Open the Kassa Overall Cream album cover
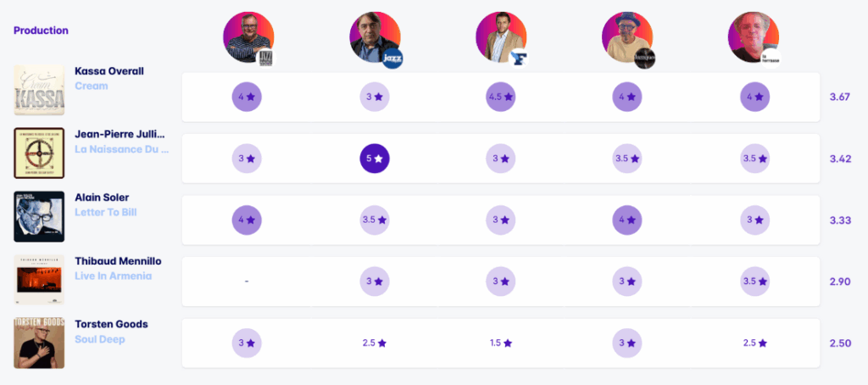This screenshot has width=868, height=385. [x=39, y=90]
